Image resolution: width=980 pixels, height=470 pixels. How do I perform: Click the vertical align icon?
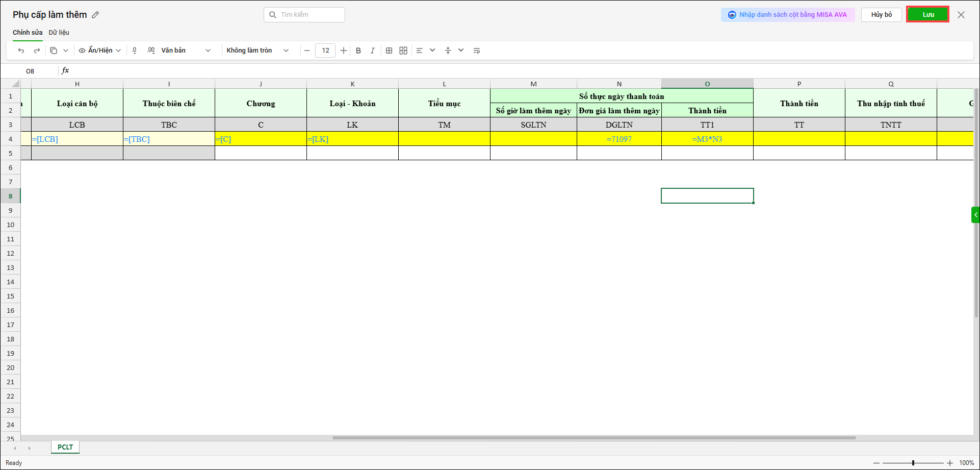click(x=448, y=51)
